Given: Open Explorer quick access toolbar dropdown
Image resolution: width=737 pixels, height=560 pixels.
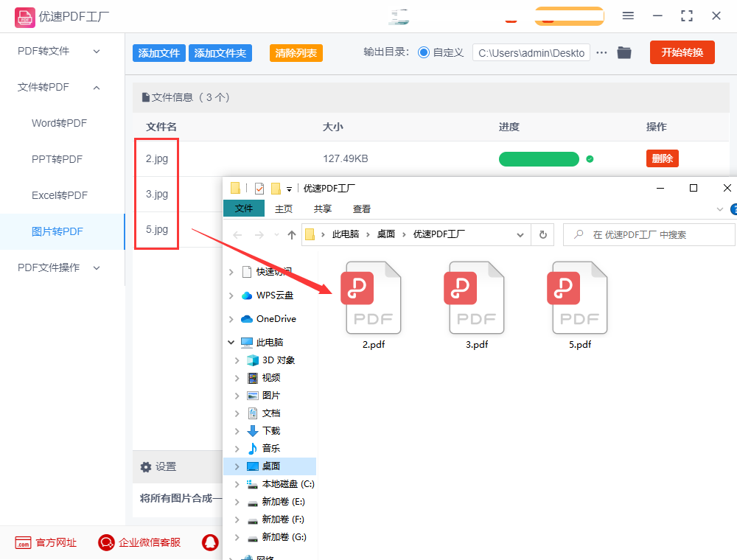Looking at the screenshot, I should click(x=289, y=189).
